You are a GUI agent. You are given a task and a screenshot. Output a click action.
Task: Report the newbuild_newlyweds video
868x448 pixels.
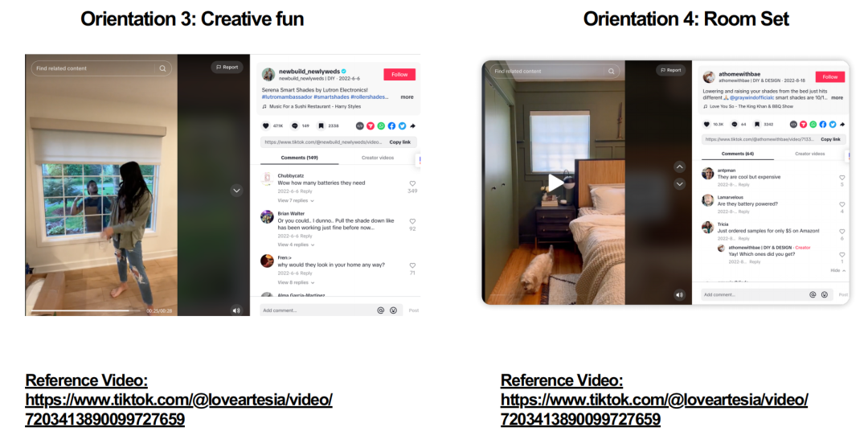[x=227, y=67]
